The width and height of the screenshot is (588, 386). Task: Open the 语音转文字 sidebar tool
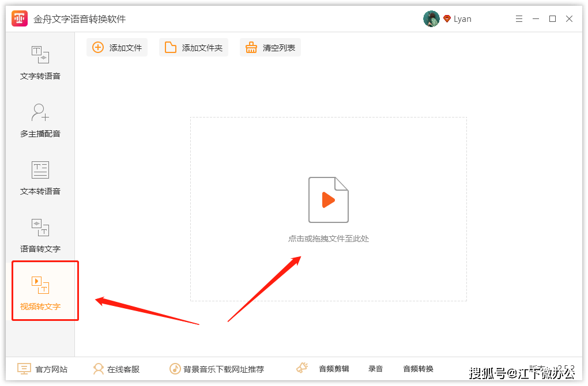[40, 235]
